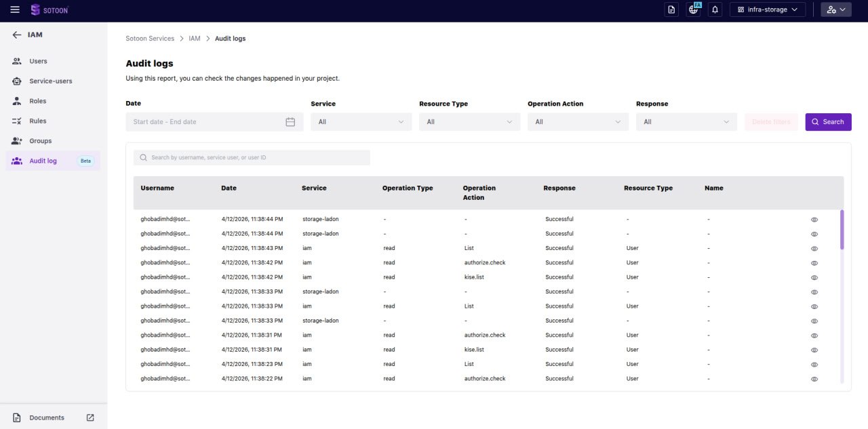The image size is (868, 429).
Task: Open the hamburger menu in the top bar
Action: pyautogui.click(x=15, y=9)
